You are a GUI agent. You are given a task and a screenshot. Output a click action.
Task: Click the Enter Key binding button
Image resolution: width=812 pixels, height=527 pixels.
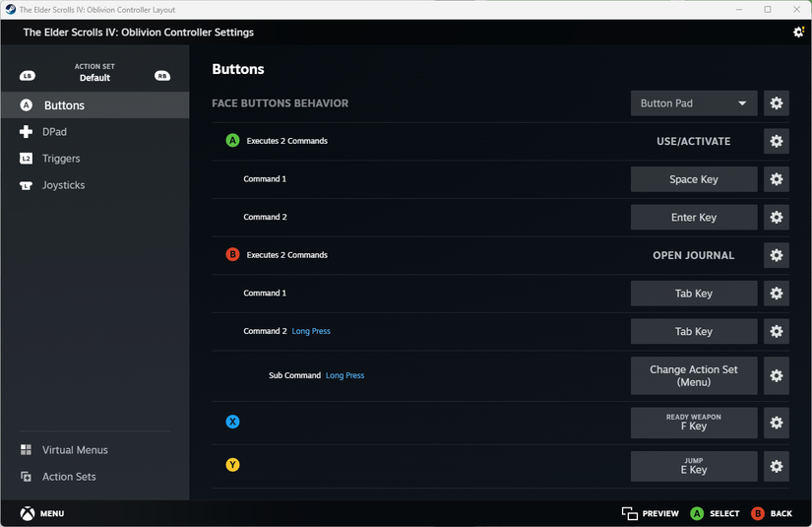click(694, 217)
